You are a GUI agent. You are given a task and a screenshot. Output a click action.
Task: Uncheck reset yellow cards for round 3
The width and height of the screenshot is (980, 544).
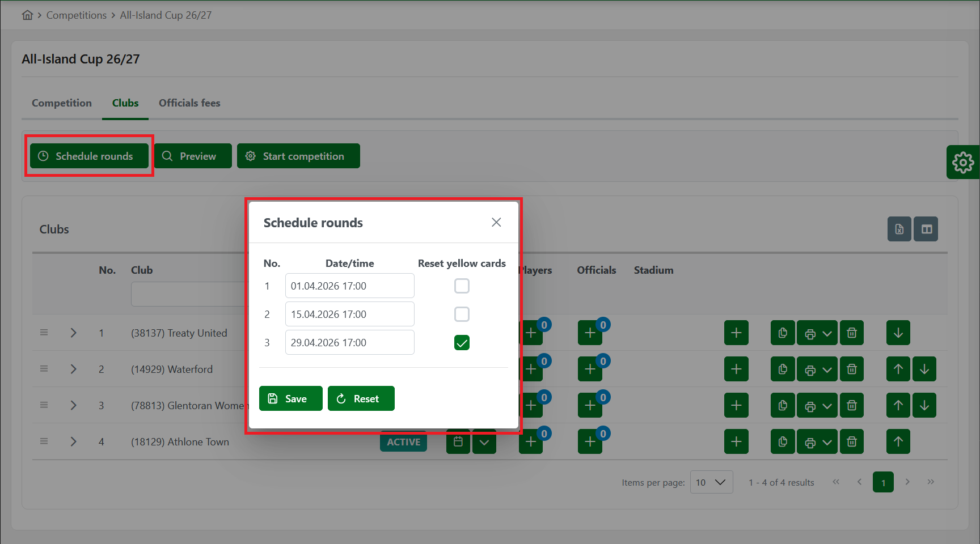[462, 343]
